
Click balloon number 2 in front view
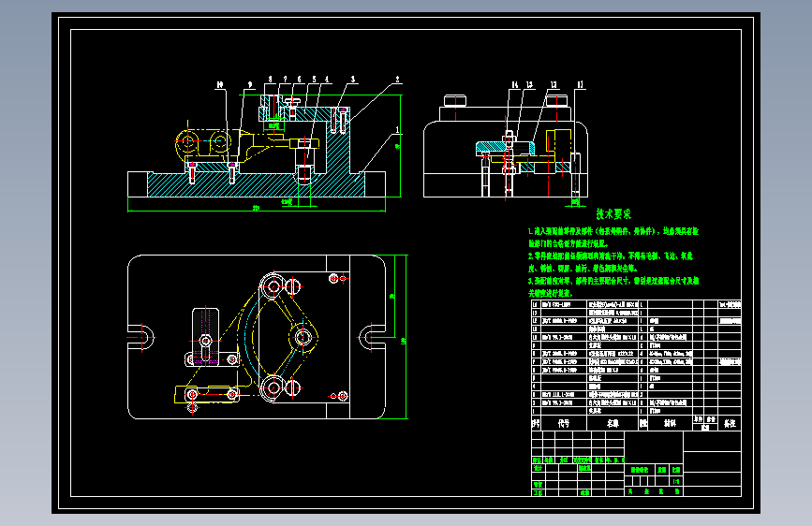point(398,80)
